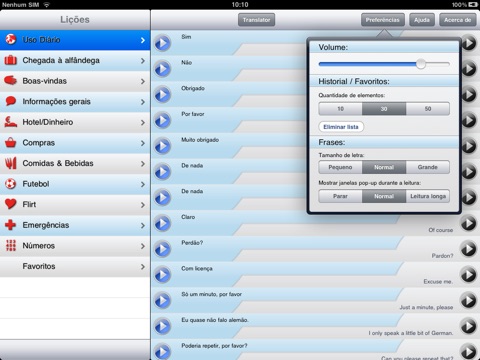This screenshot has height=360, width=480.
Task: Click the red cross icon for Emergências
Action: click(x=11, y=225)
